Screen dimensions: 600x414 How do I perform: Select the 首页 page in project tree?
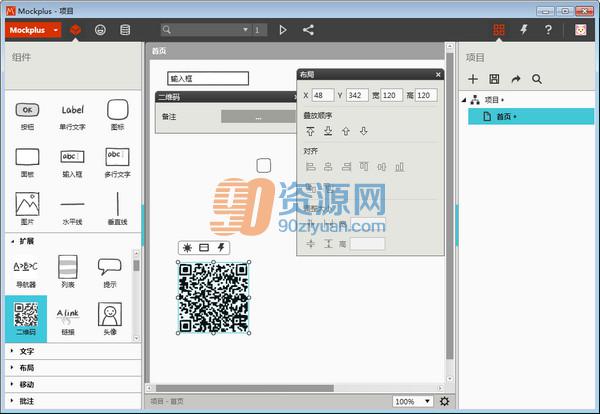pos(531,116)
